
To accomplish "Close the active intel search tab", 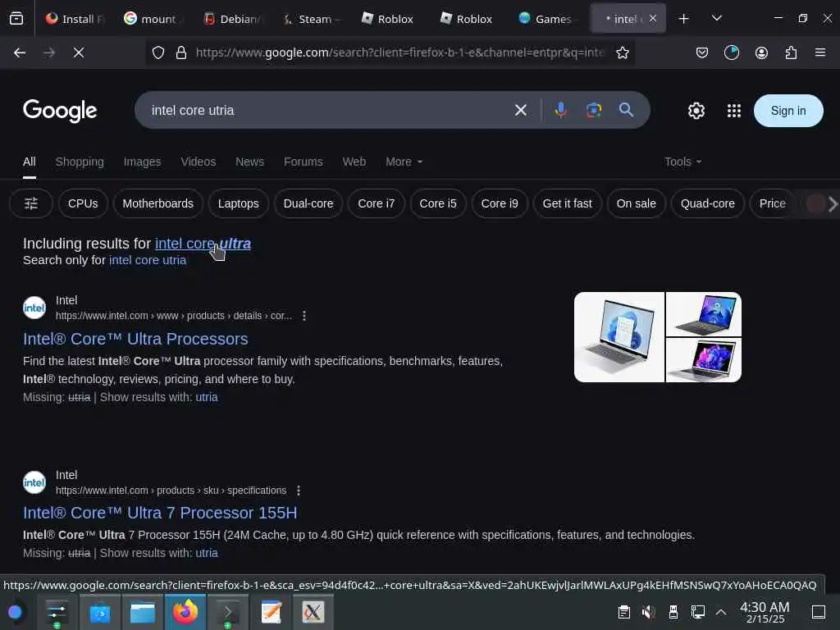I will [652, 18].
